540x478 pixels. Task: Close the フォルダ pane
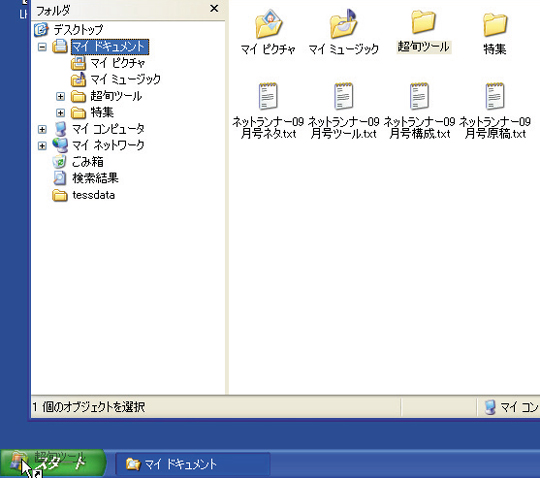(x=214, y=8)
